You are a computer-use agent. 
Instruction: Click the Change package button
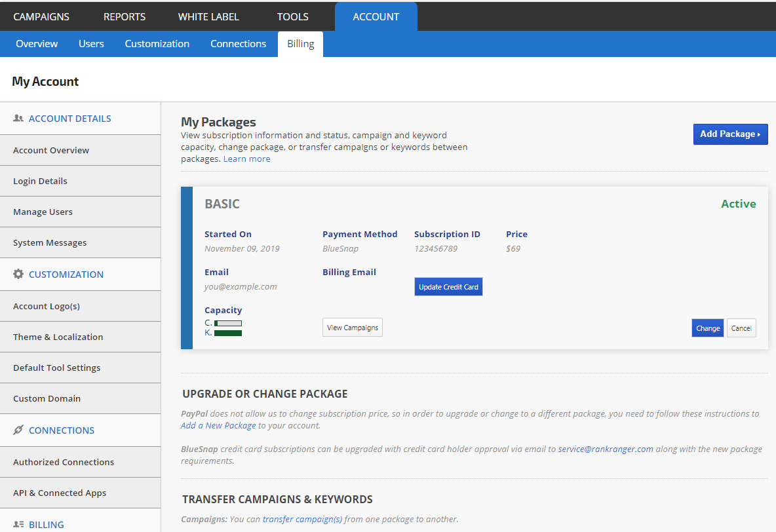pos(707,328)
